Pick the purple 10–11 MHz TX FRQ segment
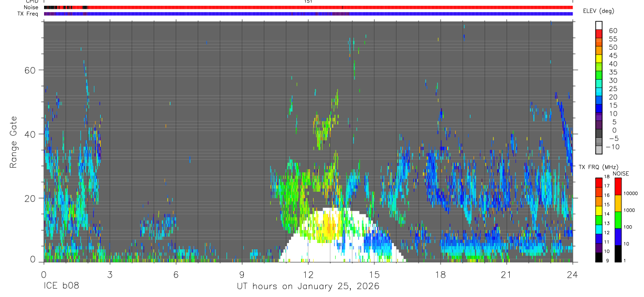 [x=599, y=248]
